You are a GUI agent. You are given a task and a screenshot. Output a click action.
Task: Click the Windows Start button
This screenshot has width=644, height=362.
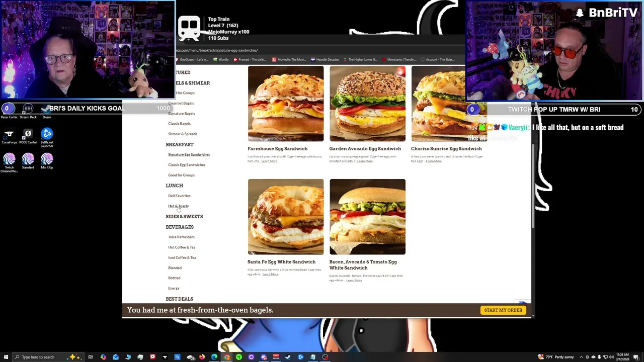5,357
